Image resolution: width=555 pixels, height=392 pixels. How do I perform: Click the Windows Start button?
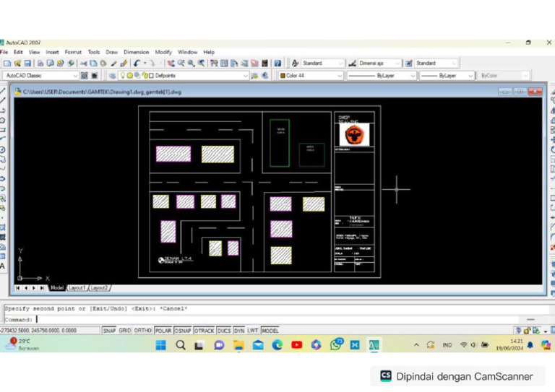tap(161, 345)
